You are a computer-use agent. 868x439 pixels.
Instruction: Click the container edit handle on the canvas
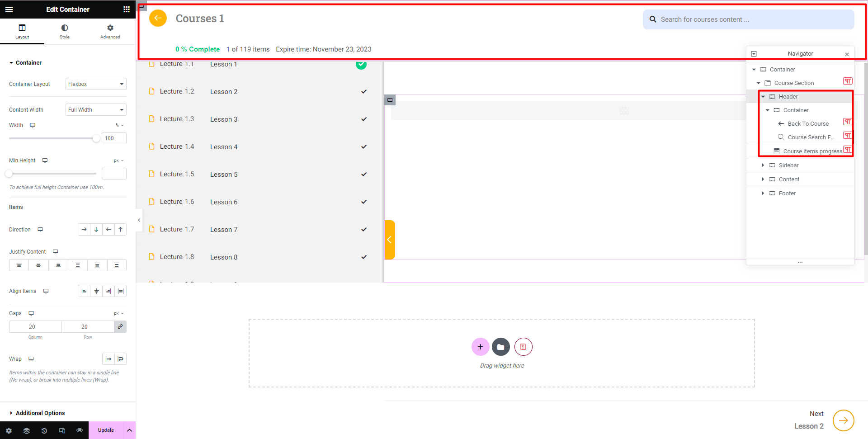coord(390,100)
